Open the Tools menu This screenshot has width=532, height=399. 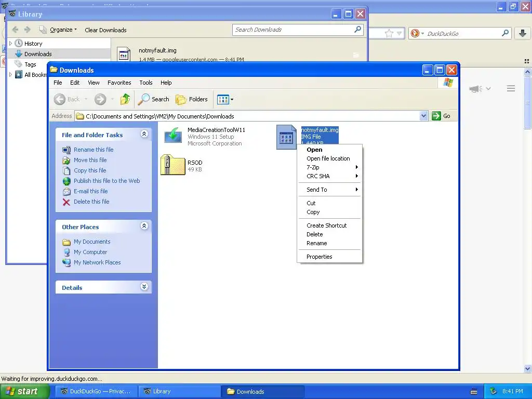coord(146,83)
